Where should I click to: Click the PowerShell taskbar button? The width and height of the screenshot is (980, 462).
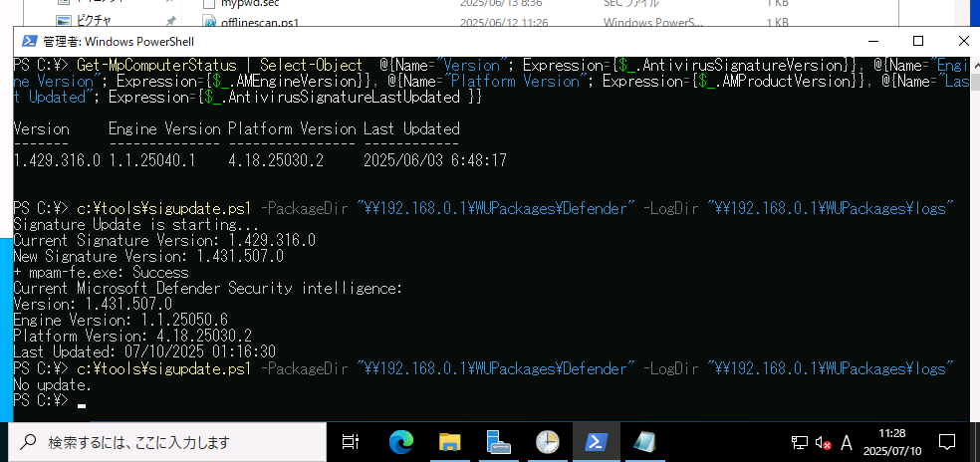[597, 442]
